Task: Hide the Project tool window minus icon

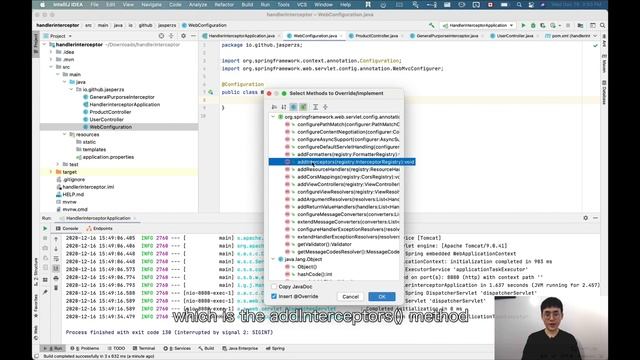Action: click(193, 36)
